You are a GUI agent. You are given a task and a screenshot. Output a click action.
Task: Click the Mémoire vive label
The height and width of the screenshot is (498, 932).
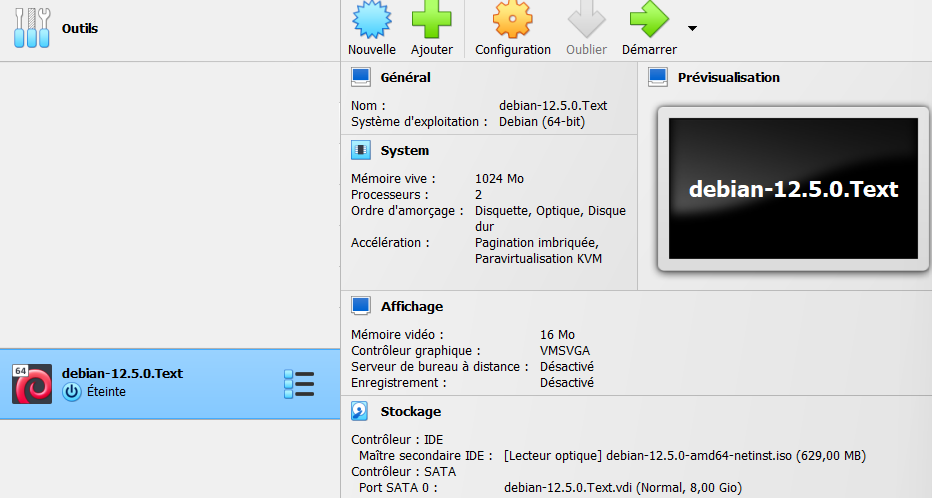point(393,179)
